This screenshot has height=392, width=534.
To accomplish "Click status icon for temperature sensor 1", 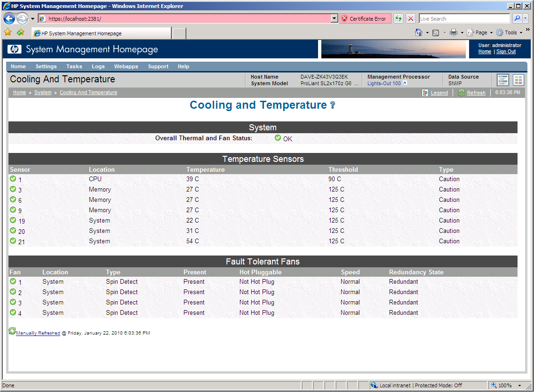I will point(13,178).
